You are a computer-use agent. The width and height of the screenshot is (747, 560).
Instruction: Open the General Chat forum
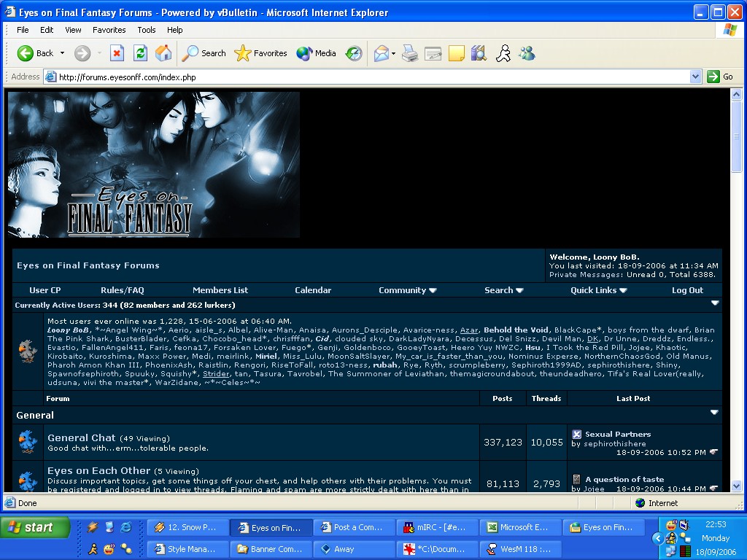(x=82, y=437)
